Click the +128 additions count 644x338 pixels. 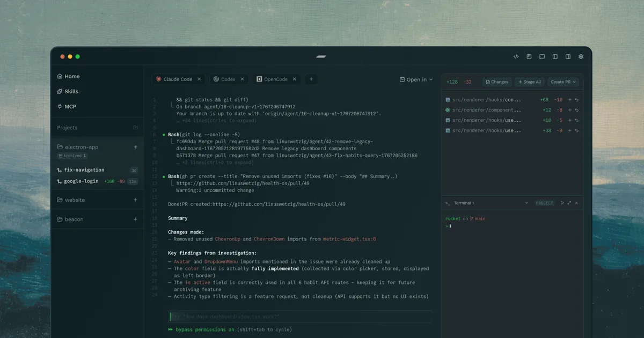tap(452, 82)
